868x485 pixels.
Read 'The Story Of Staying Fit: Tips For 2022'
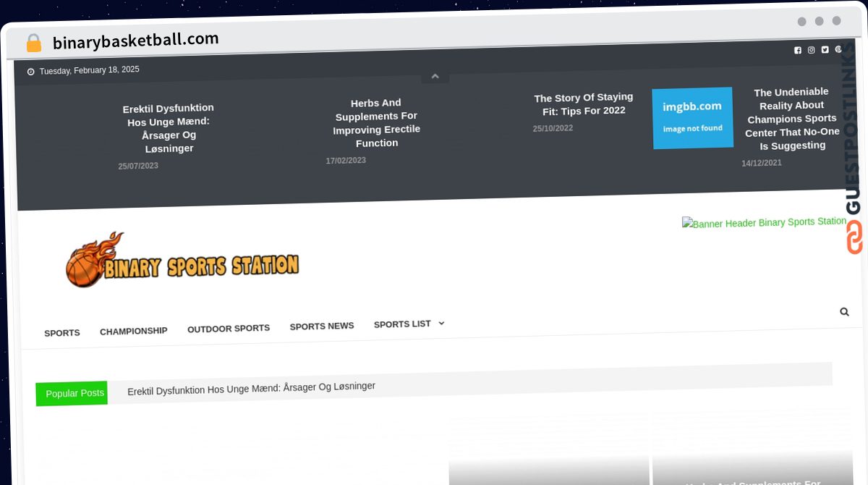click(x=584, y=104)
